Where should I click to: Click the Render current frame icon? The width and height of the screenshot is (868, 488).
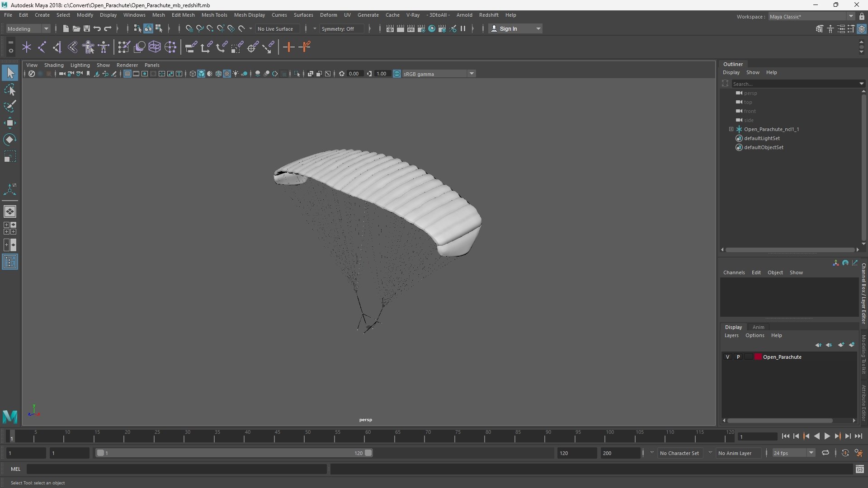pos(400,28)
